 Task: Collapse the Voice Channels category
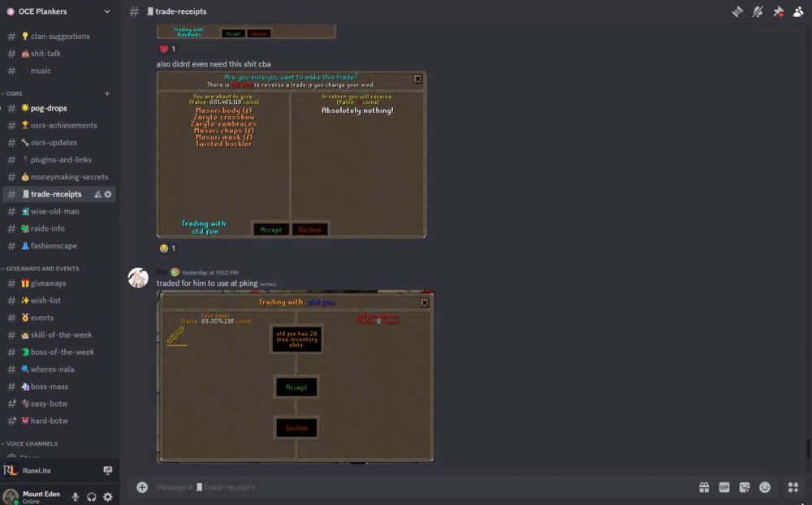(x=31, y=444)
